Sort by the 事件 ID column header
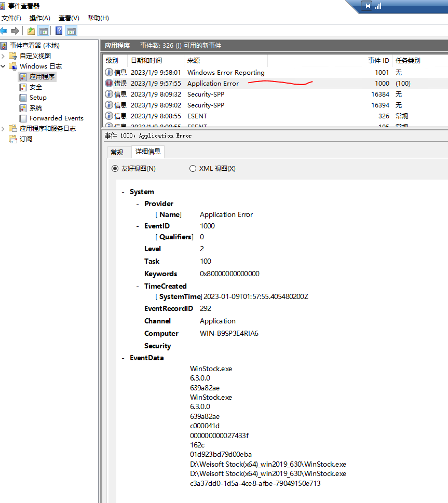The image size is (448, 503). [378, 61]
